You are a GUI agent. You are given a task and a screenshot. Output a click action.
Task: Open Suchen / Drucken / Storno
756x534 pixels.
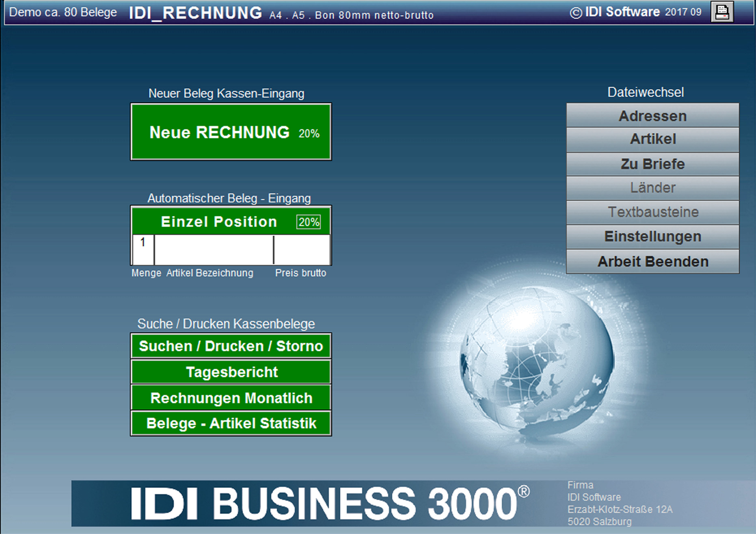pyautogui.click(x=231, y=346)
